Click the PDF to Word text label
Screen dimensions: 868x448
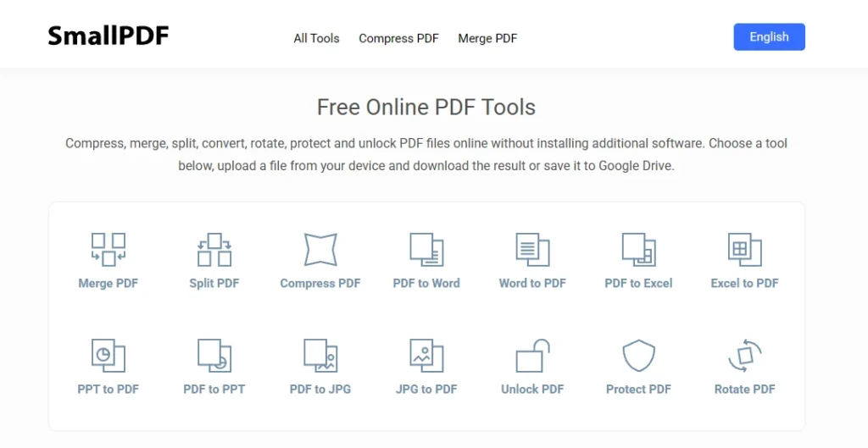click(426, 283)
